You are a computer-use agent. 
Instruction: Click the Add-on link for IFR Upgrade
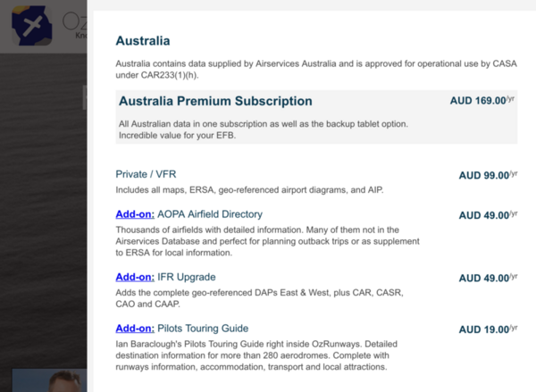(x=135, y=277)
